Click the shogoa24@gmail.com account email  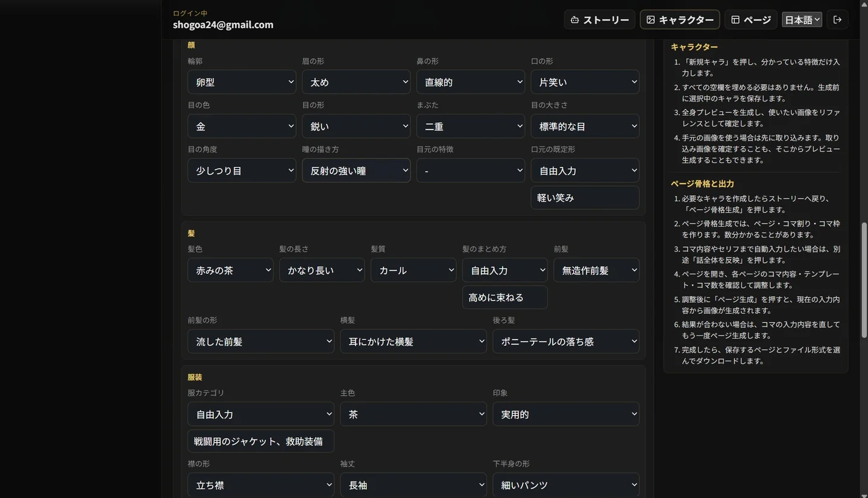tap(223, 25)
